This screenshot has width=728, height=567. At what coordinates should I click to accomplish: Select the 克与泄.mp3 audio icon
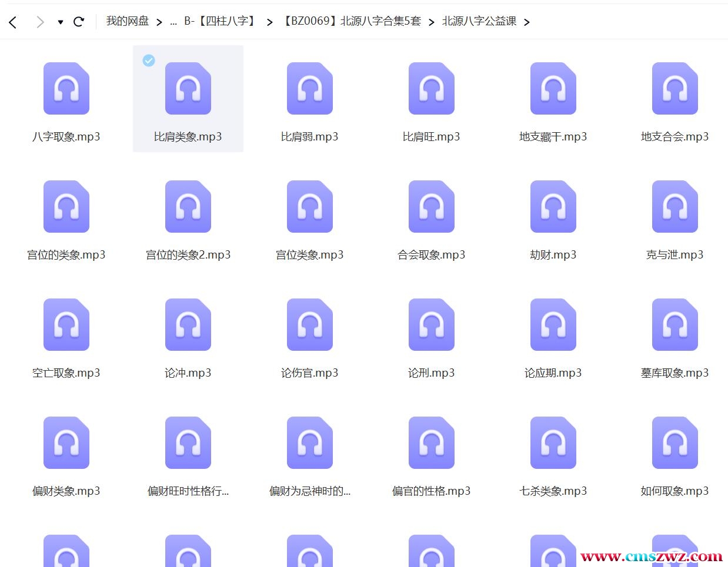point(674,207)
